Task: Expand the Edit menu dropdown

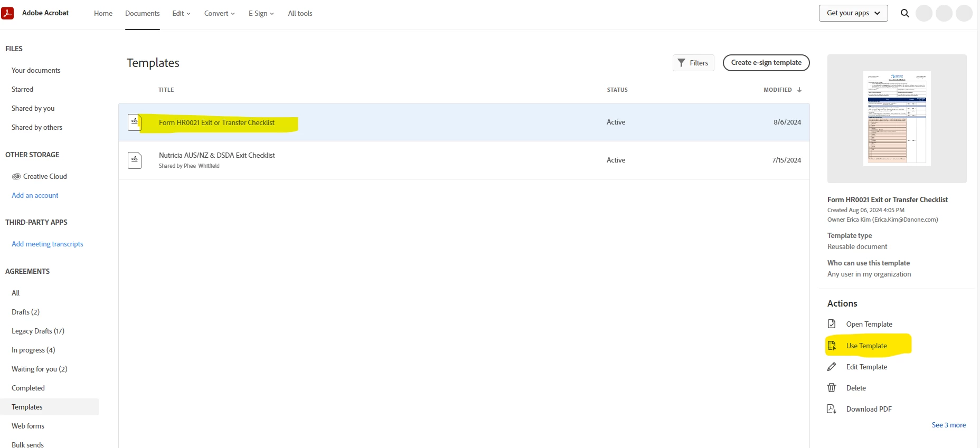Action: (181, 13)
